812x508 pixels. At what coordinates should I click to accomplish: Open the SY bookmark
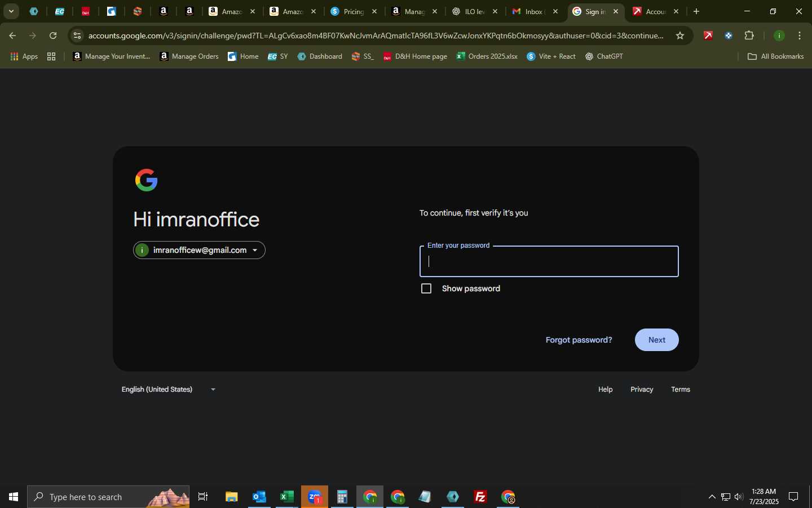278,56
